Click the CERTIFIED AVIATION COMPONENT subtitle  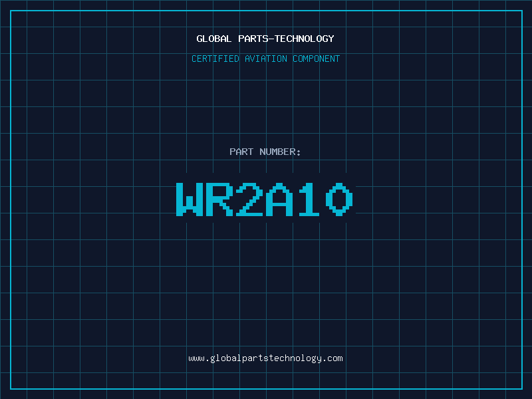point(265,59)
